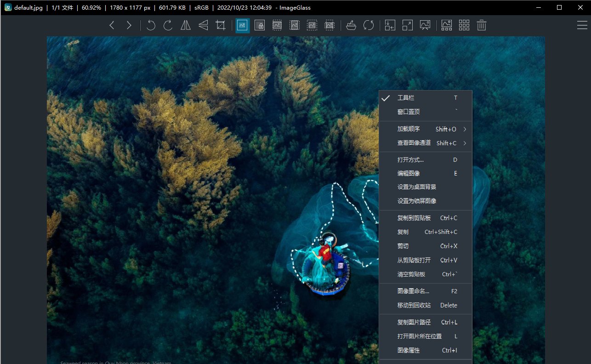Enable 窗口置顶 (always on top)

point(426,112)
